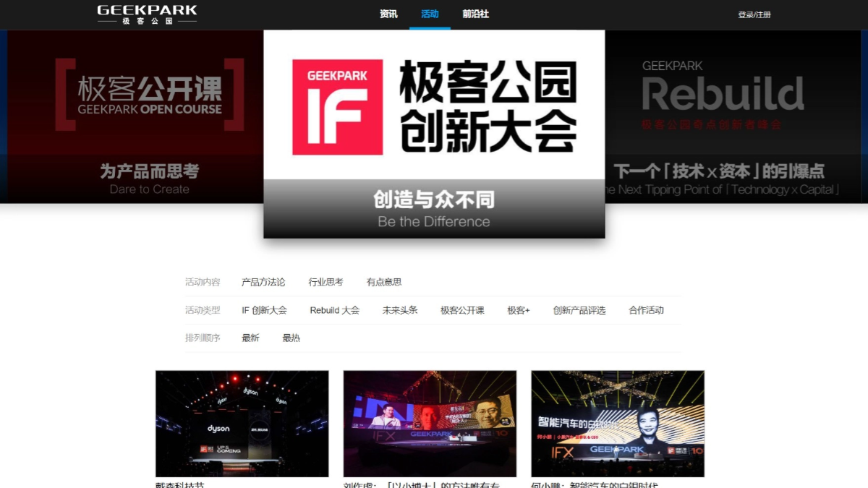Filter by 有点意思 content
The width and height of the screenshot is (868, 488).
point(384,282)
